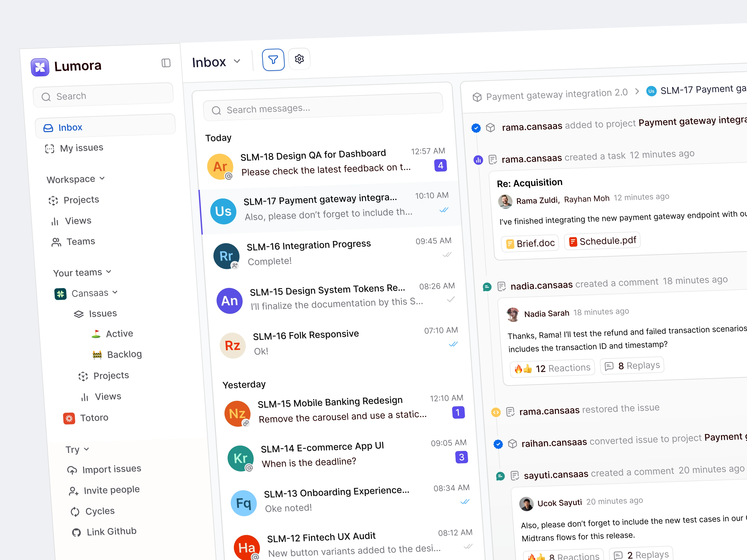Open the Inbox title dropdown chevron
The image size is (747, 560).
click(237, 61)
